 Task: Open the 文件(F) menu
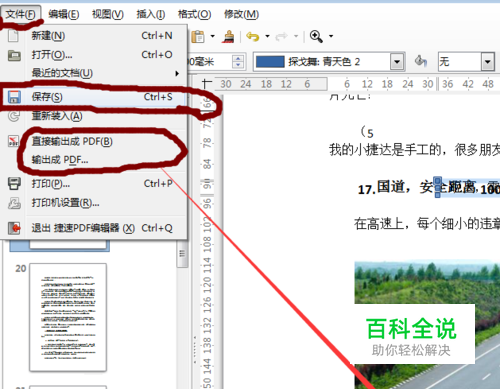point(21,14)
